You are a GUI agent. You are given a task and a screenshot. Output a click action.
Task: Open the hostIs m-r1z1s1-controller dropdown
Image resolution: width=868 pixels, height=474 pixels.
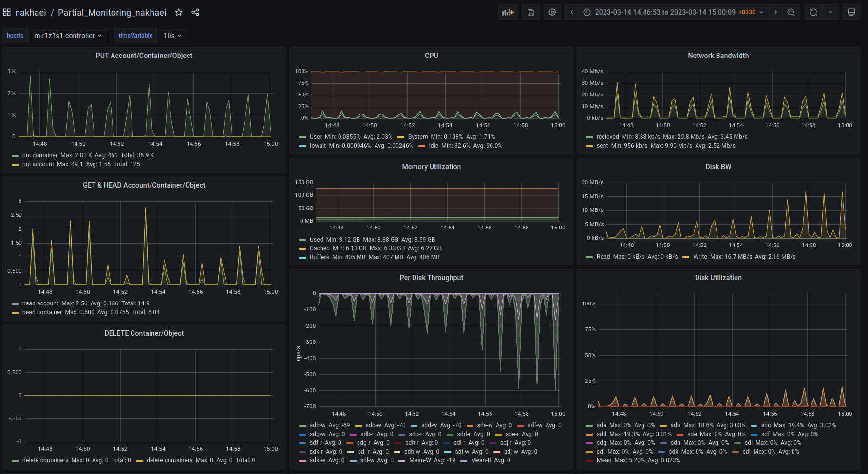[68, 36]
